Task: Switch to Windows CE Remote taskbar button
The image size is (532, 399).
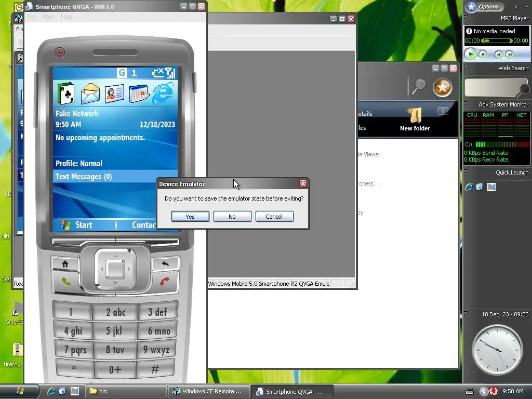Action: click(x=209, y=391)
